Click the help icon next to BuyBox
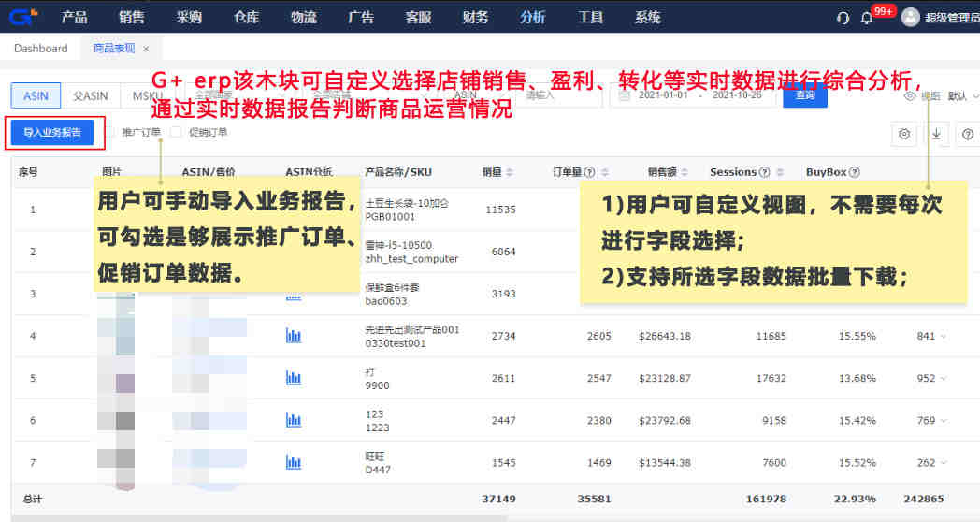The image size is (980, 522). [x=855, y=172]
